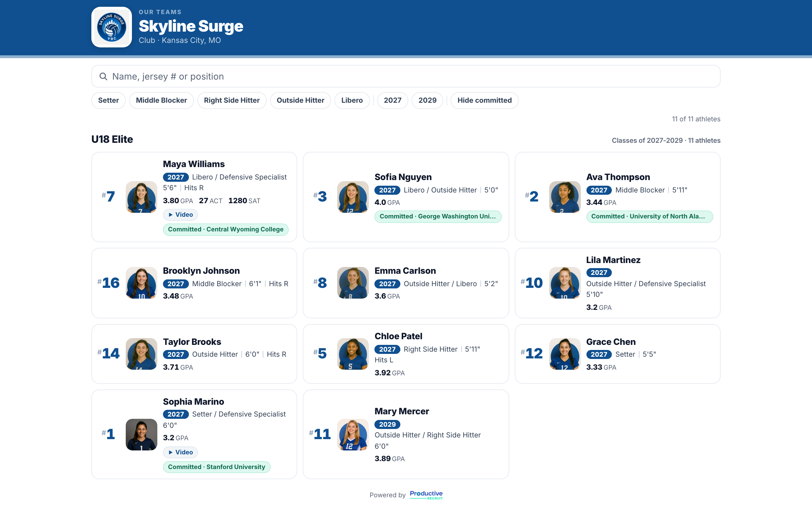The height and width of the screenshot is (508, 812).
Task: Toggle the Libero filter chip
Action: (x=352, y=100)
